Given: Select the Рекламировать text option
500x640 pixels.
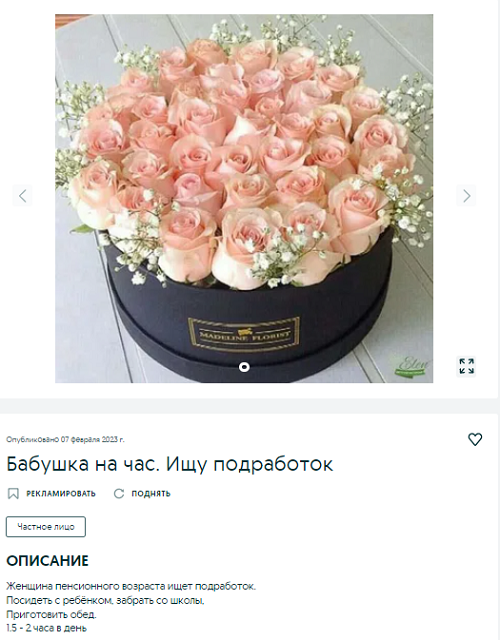Looking at the screenshot, I should (61, 493).
